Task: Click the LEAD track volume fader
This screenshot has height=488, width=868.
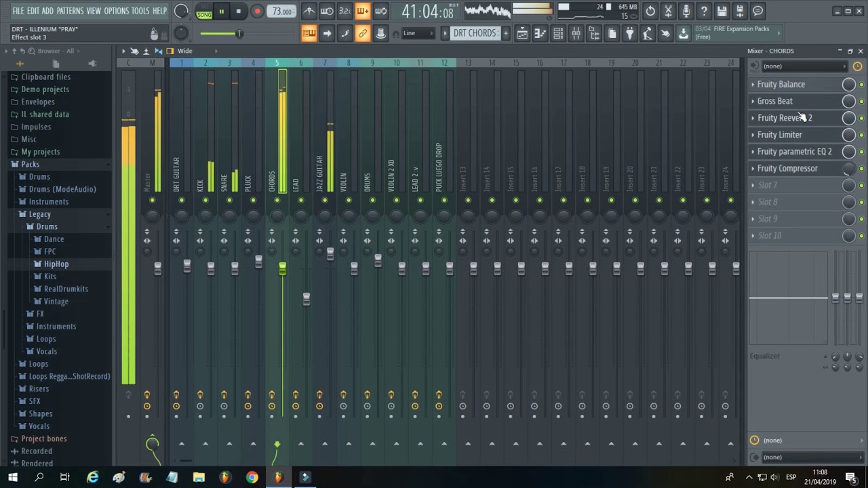Action: point(307,298)
